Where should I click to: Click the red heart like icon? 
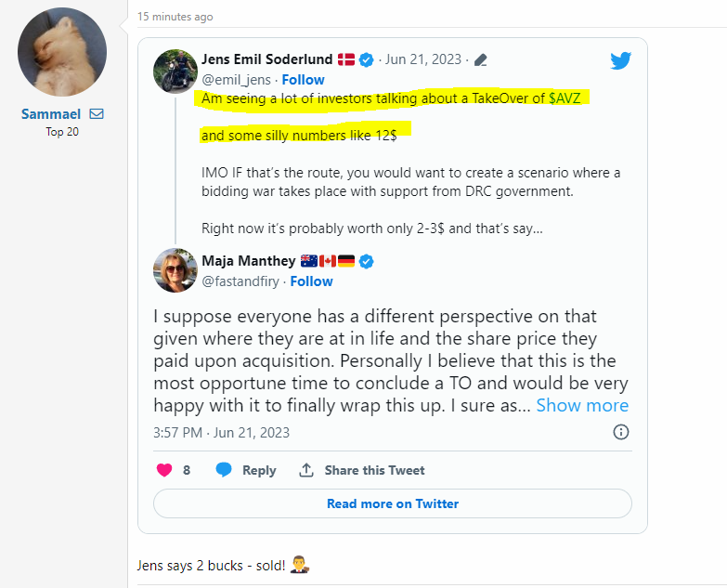(164, 470)
